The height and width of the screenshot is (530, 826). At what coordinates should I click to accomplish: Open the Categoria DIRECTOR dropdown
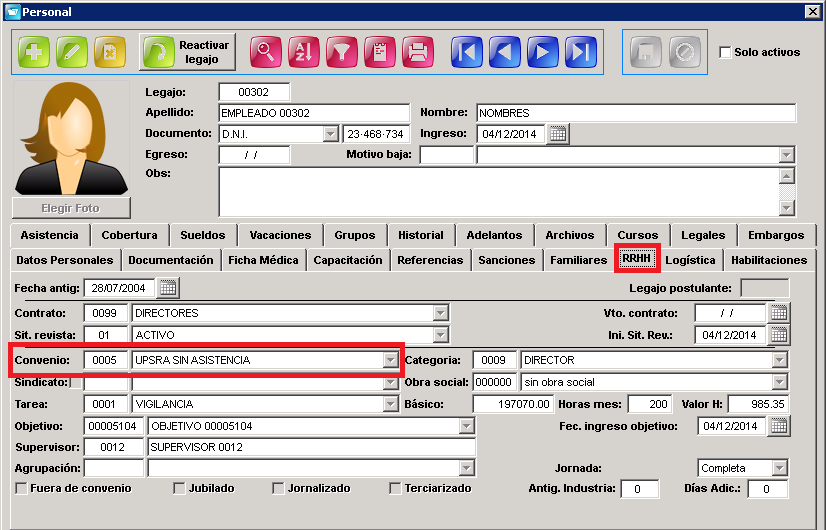pyautogui.click(x=780, y=360)
